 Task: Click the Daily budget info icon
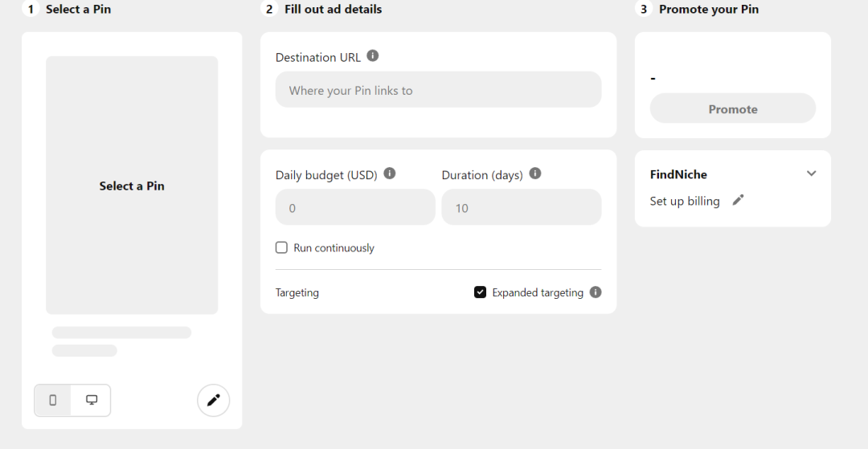(x=390, y=173)
